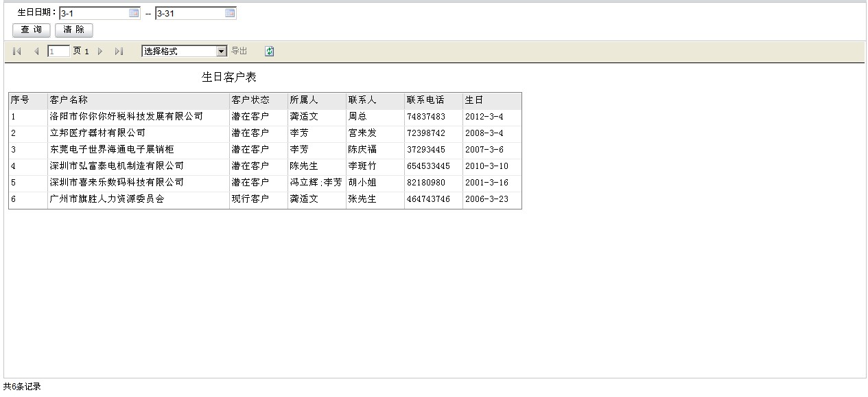This screenshot has height=397, width=868.
Task: Select customer 洛阳市你你你好税科技发展有限公司
Action: pyautogui.click(x=126, y=117)
